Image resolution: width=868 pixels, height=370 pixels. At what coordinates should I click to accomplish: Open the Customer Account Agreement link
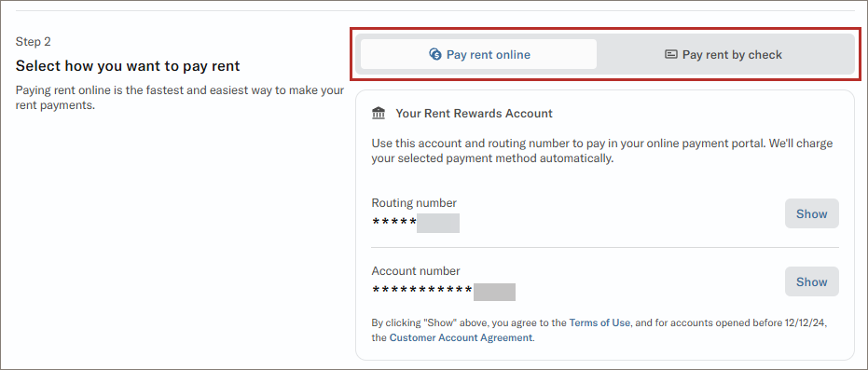click(461, 337)
